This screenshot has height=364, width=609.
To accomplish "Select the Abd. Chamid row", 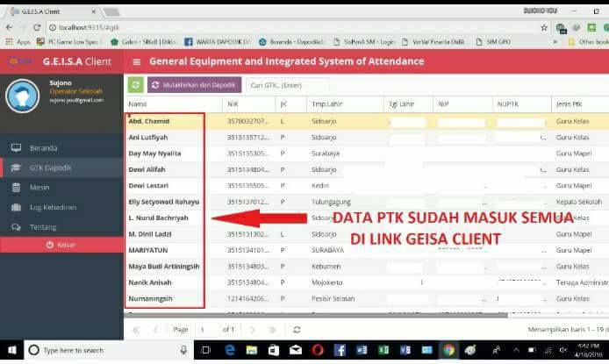I will coord(366,121).
